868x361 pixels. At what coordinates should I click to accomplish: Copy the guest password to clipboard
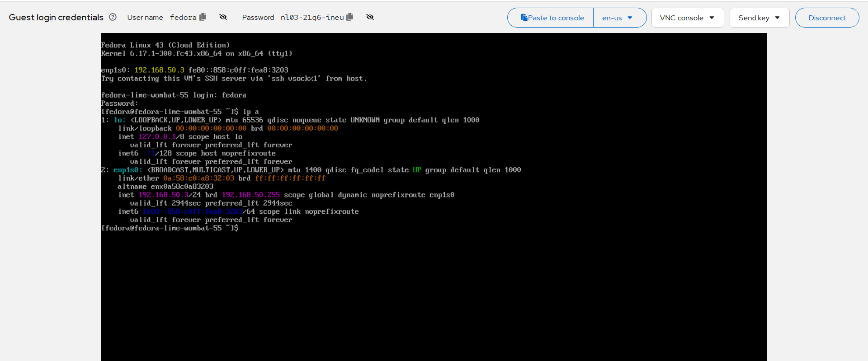pos(349,17)
